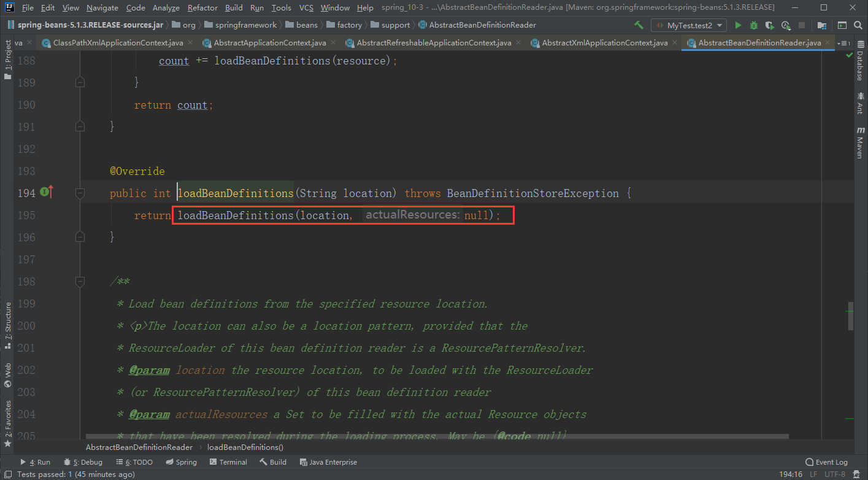
Task: Click the 194:16 cursor position indicator
Action: tap(790, 474)
